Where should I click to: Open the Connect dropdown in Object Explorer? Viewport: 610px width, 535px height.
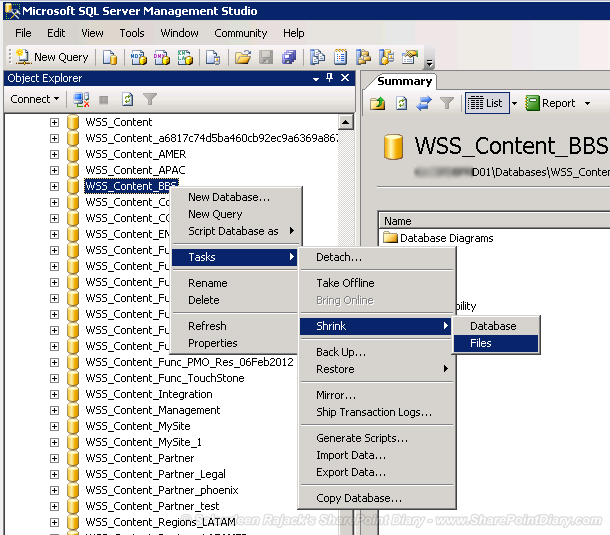pyautogui.click(x=34, y=99)
